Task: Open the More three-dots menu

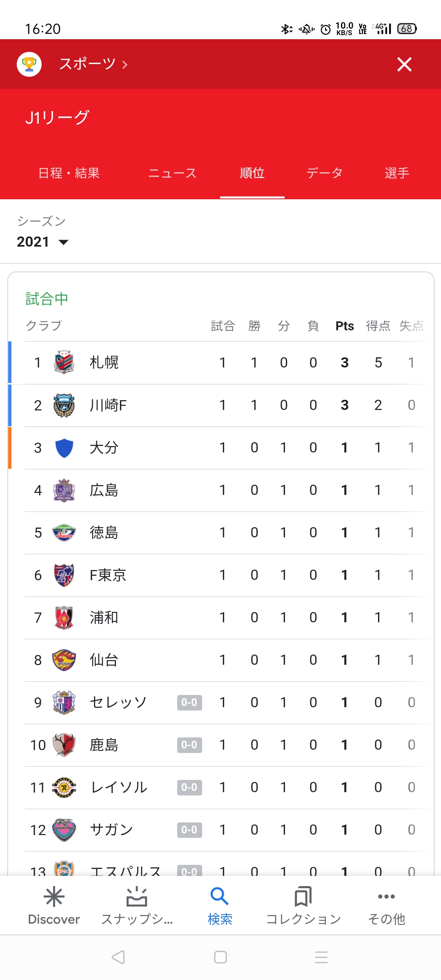Action: point(386,897)
